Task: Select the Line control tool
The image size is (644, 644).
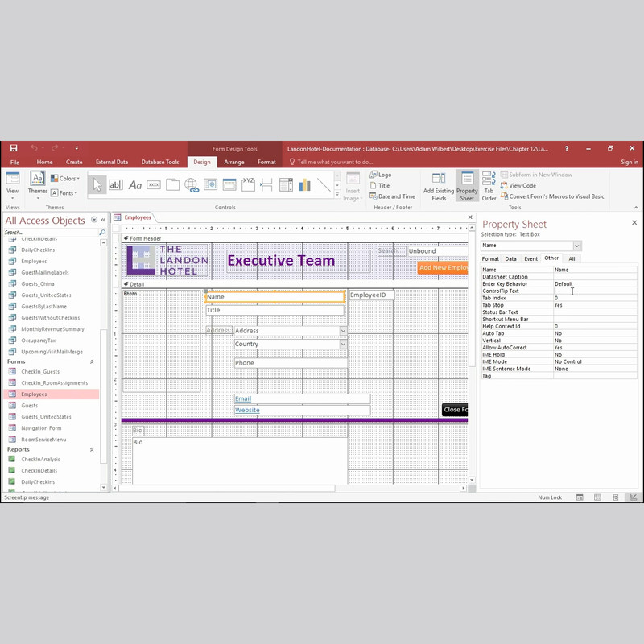Action: click(x=324, y=185)
